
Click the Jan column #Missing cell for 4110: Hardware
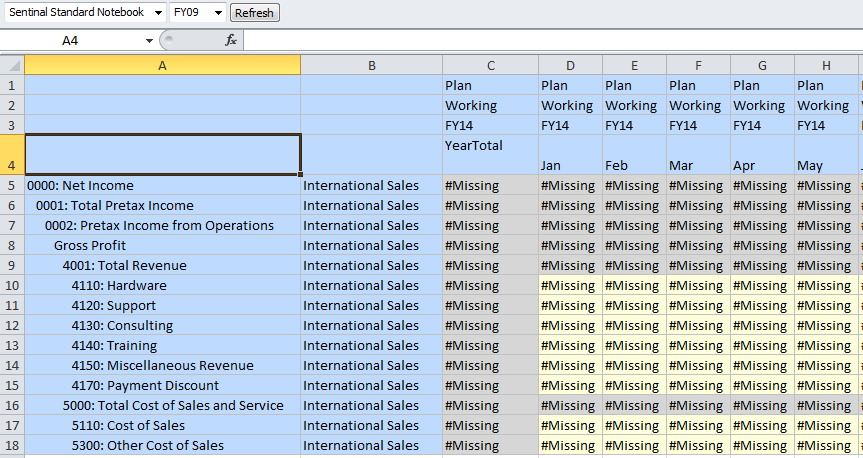click(570, 285)
